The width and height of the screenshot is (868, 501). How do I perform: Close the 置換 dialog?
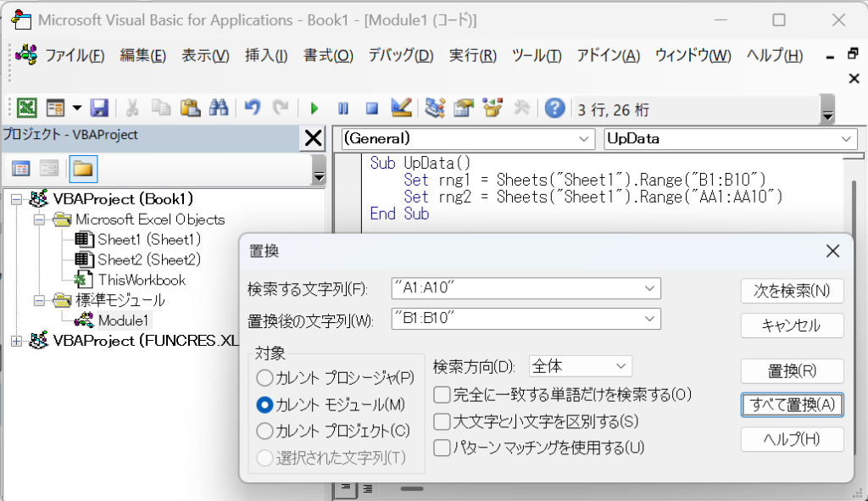(x=832, y=251)
